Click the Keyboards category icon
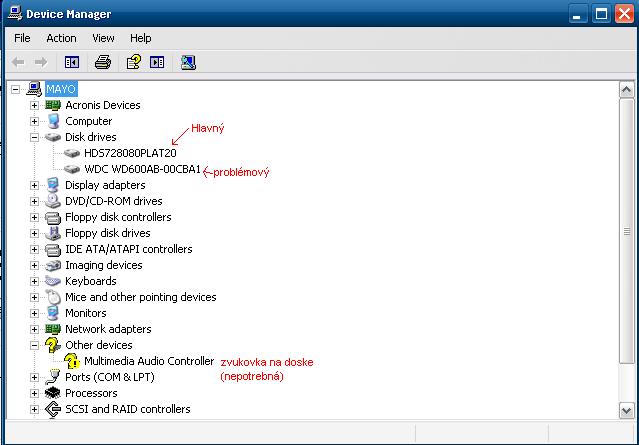 pos(53,281)
